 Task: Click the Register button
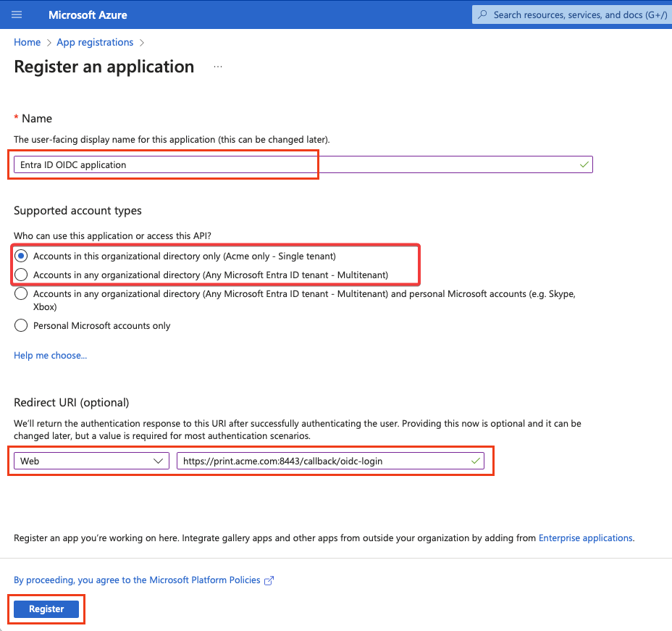point(46,609)
